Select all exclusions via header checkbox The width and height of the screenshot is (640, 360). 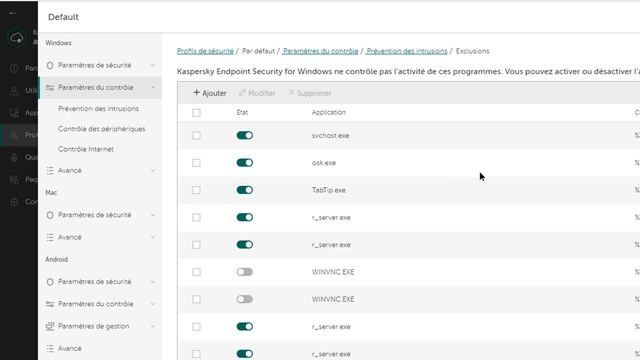pyautogui.click(x=196, y=113)
